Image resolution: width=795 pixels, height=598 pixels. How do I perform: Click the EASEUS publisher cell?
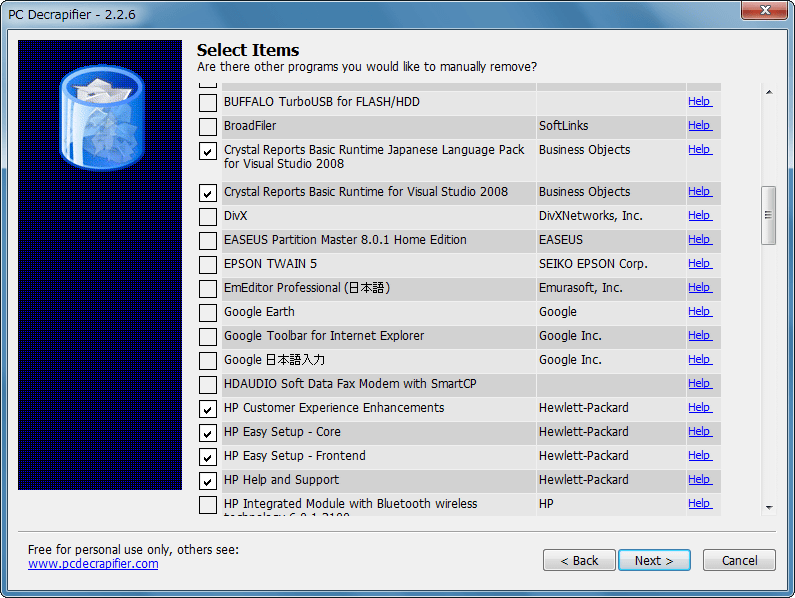pyautogui.click(x=611, y=240)
